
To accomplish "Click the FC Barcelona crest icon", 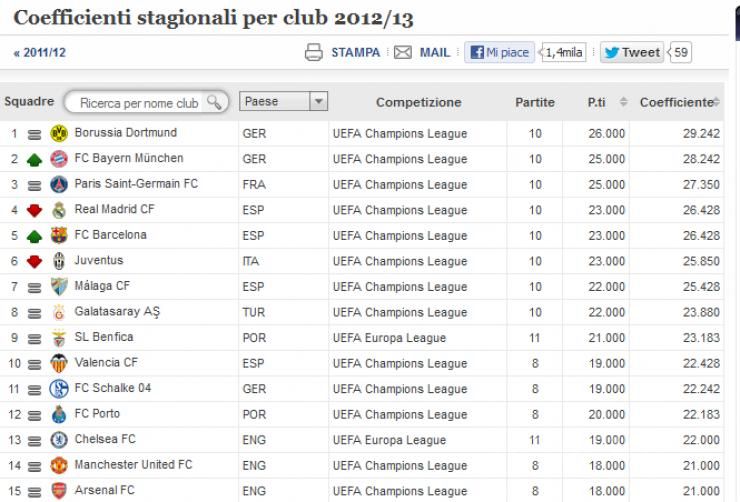I will [x=59, y=235].
